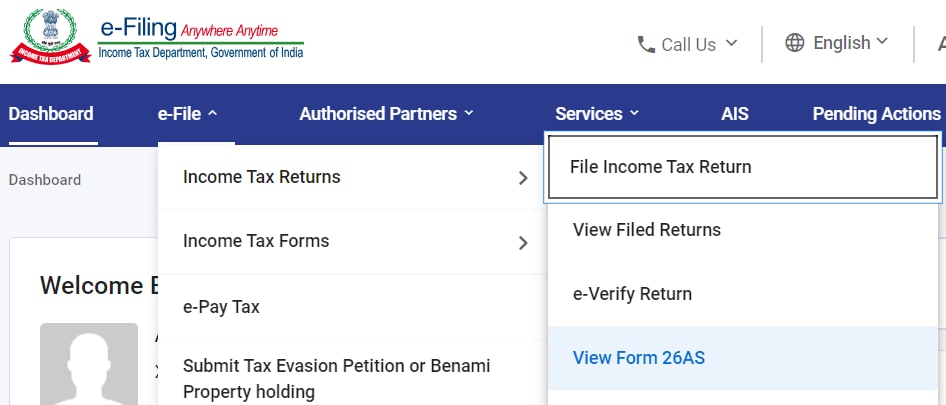
Task: Open View Form 26AS
Action: tap(639, 358)
